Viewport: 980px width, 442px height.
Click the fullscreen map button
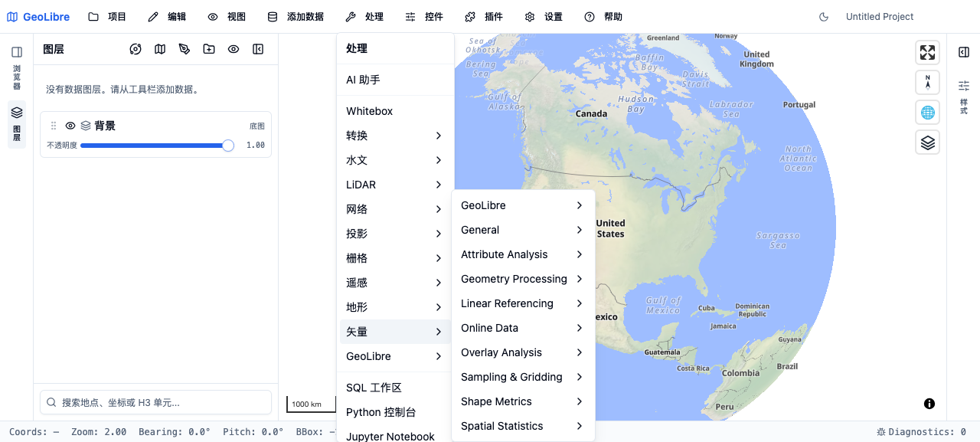click(x=927, y=52)
